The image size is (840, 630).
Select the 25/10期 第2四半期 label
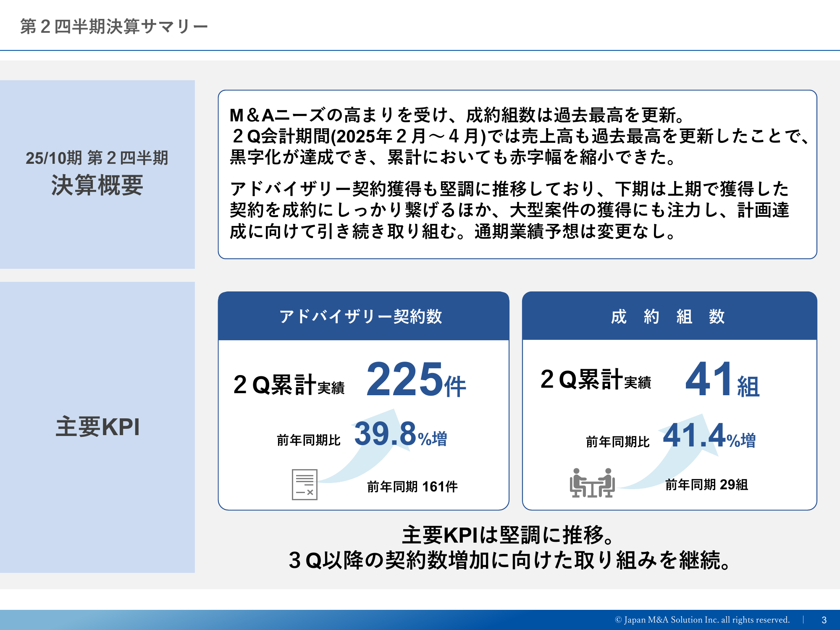tap(97, 158)
